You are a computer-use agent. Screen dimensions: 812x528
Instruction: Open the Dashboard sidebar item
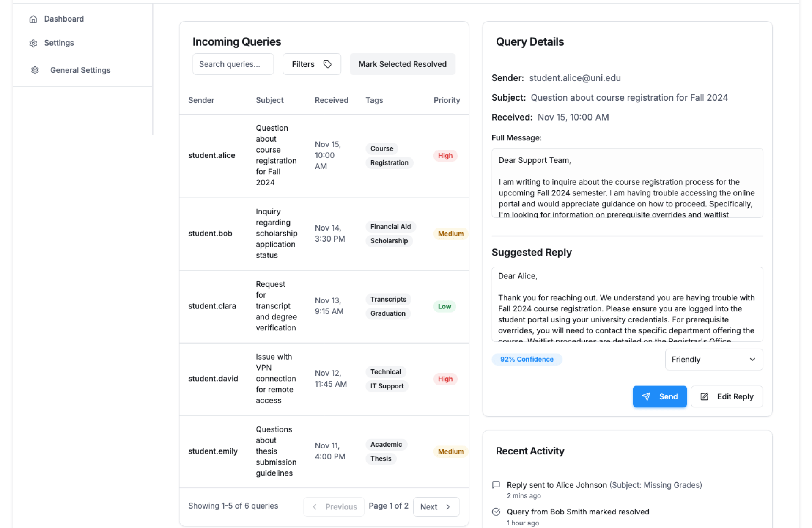[x=64, y=19]
